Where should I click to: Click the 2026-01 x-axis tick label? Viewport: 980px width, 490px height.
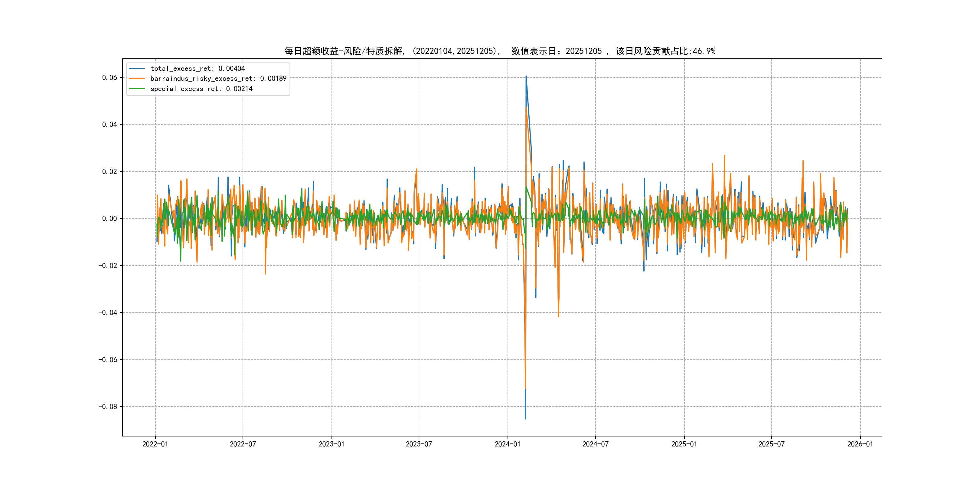click(860, 444)
